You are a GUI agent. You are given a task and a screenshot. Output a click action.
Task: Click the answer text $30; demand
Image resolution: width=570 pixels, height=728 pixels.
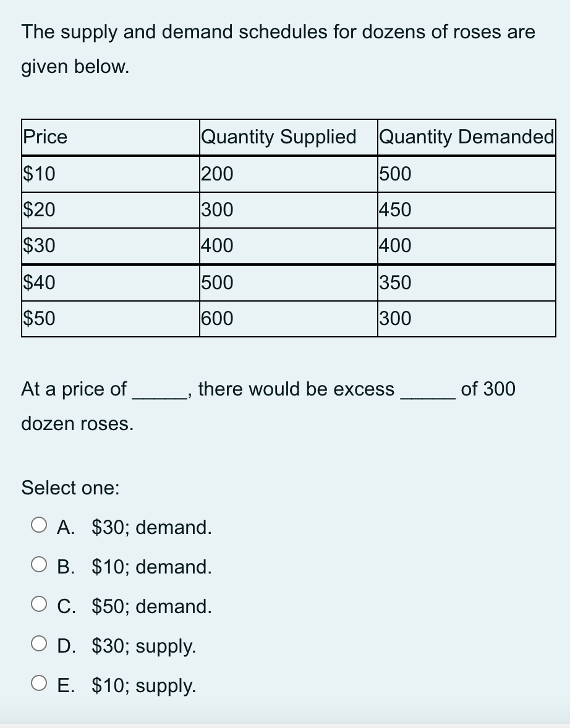click(x=150, y=527)
